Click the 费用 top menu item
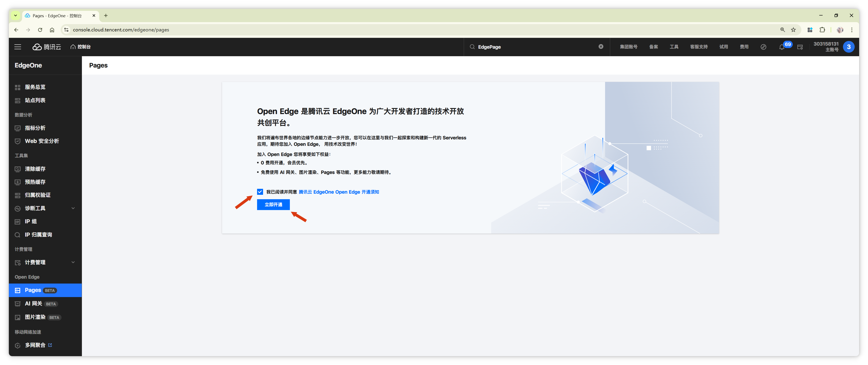This screenshot has height=365, width=868. click(x=744, y=47)
